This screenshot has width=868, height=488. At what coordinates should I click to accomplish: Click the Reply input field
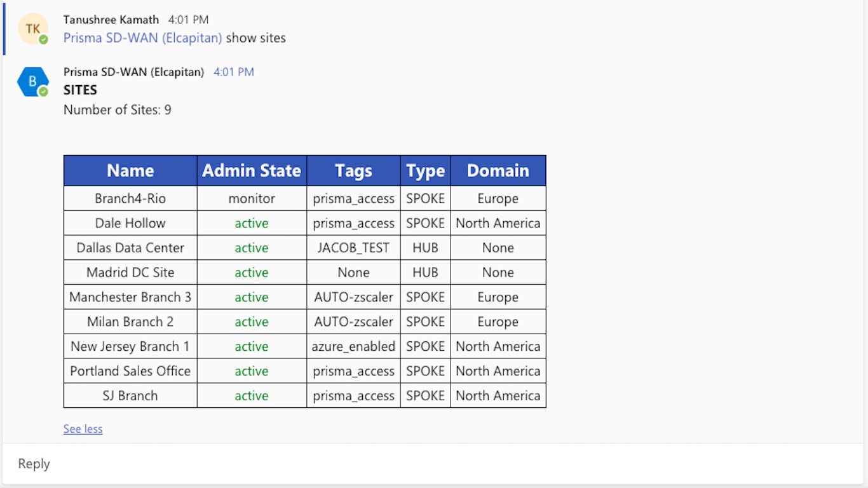tap(432, 464)
